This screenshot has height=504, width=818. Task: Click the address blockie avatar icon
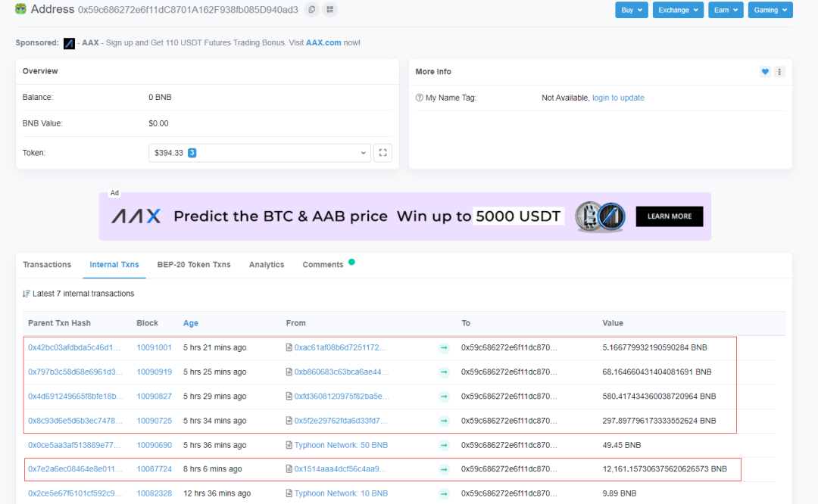pos(21,9)
